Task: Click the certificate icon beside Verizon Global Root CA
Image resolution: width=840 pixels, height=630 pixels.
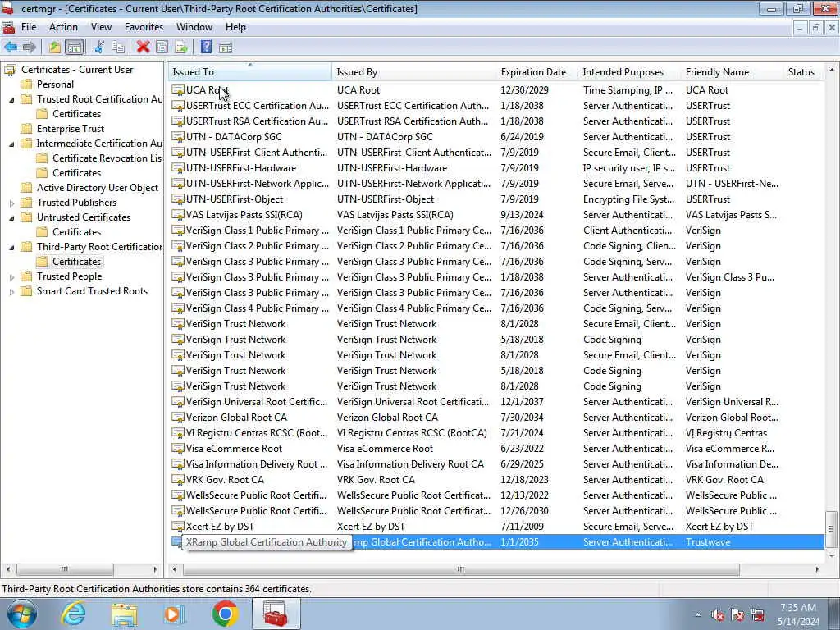Action: pyautogui.click(x=178, y=418)
